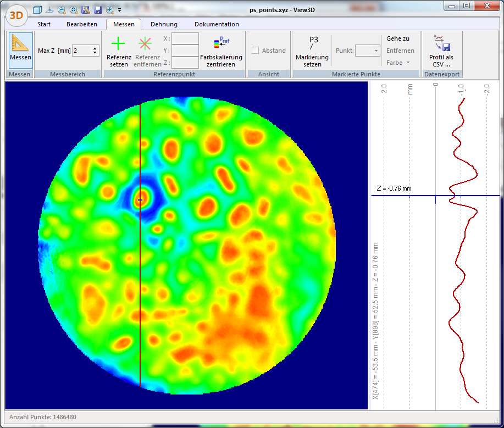Switch to the Dehnung tab

point(164,24)
